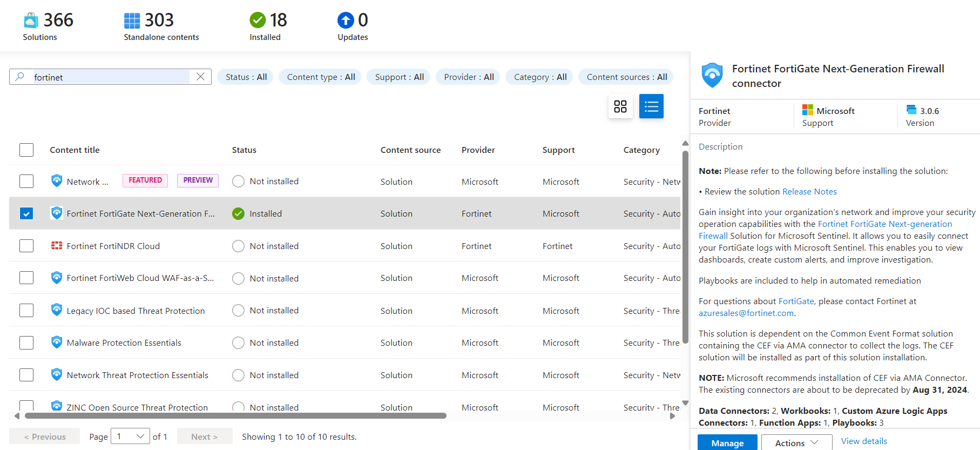Check the Network featured row checkbox
This screenshot has height=450, width=980.
tap(26, 181)
